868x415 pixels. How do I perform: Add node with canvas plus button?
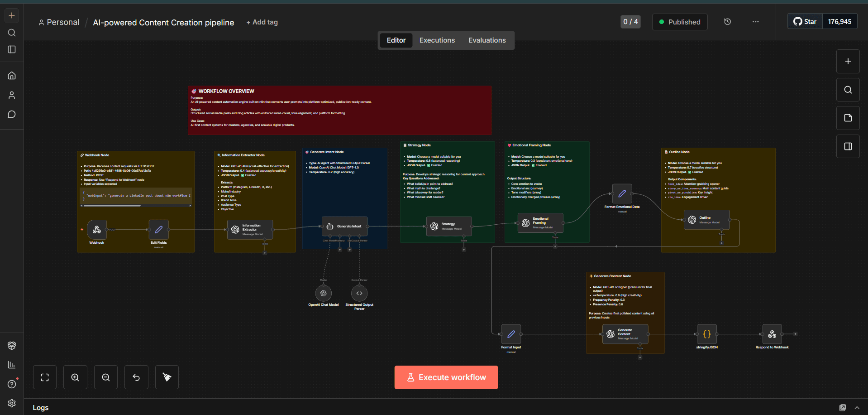848,61
